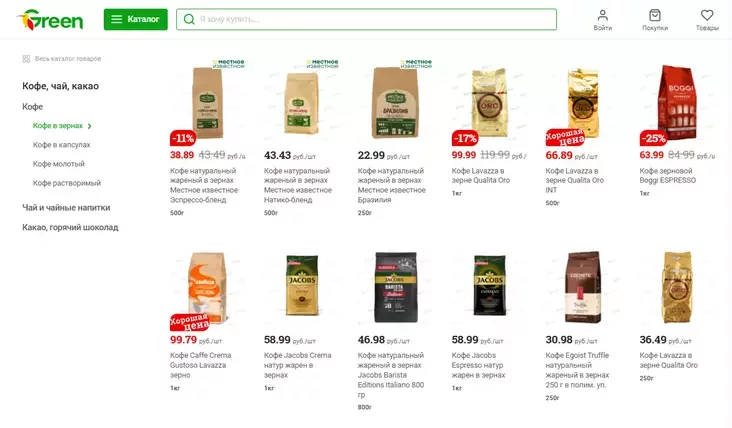Click the magnifier search icon
The width and height of the screenshot is (732, 428).
coord(189,19)
